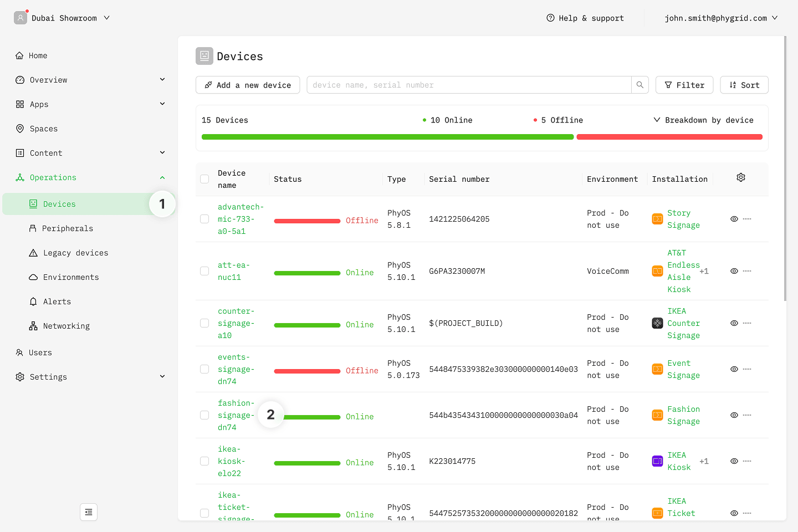Click the IKEA Kiosk purple installation icon
The height and width of the screenshot is (532, 798).
[657, 461]
